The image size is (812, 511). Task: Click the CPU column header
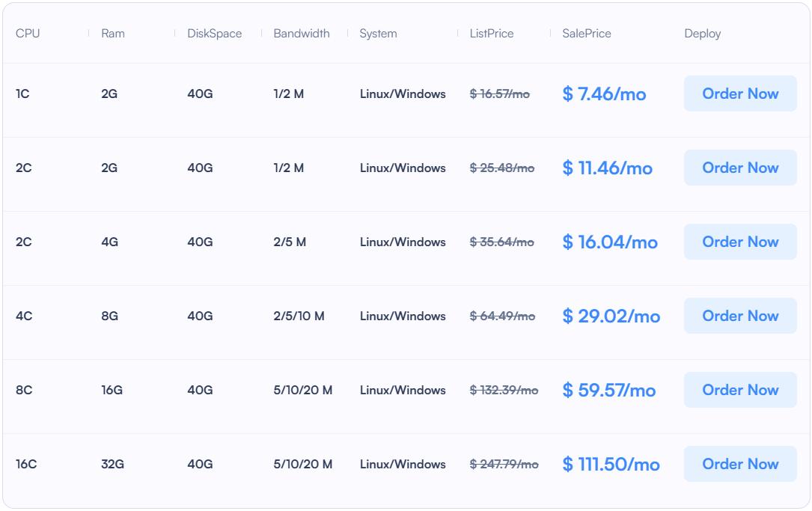tap(28, 34)
